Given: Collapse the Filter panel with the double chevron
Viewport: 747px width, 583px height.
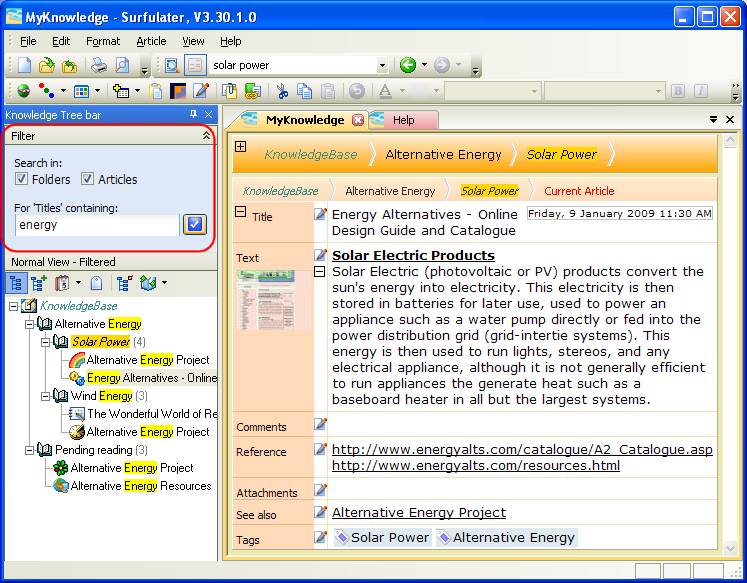Looking at the screenshot, I should pos(206,136).
